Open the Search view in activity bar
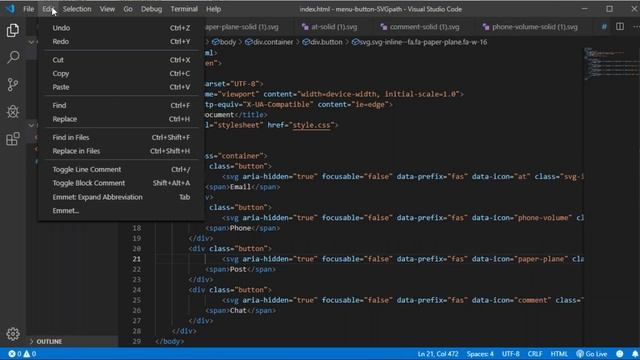 point(13,57)
